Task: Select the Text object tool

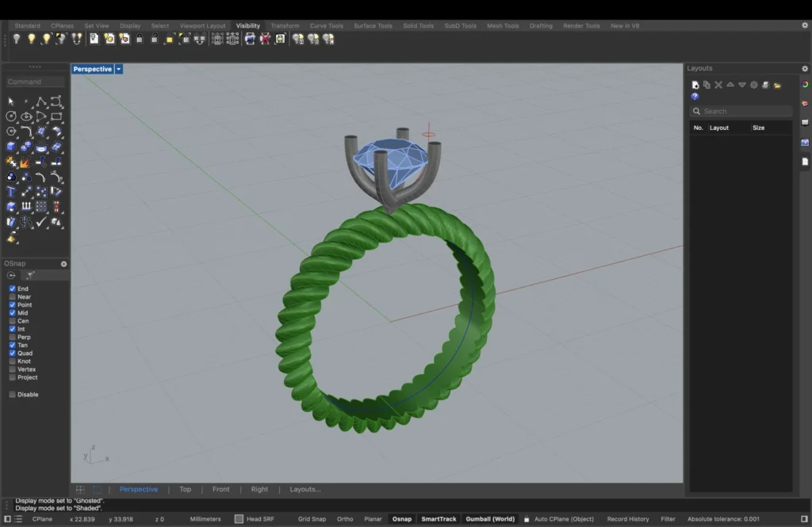Action: [x=11, y=192]
